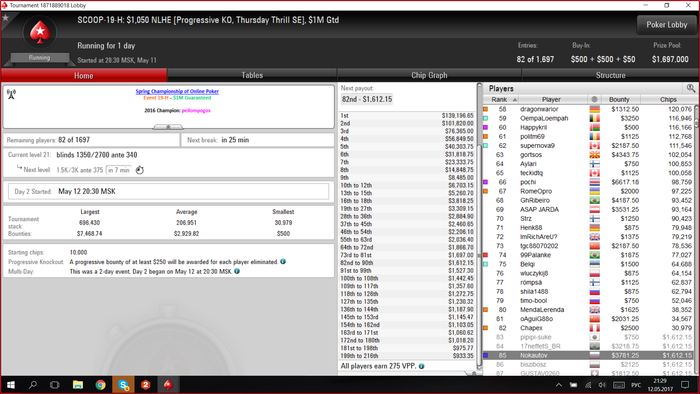This screenshot has width=700, height=394.
Task: Select the player row for 99Palanke
Action: 588,255
